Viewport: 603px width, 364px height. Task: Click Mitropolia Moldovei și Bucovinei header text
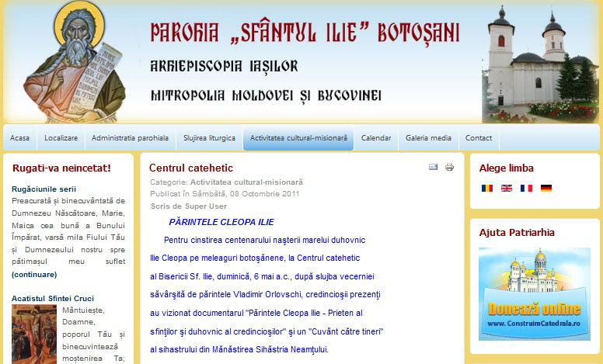(x=266, y=96)
